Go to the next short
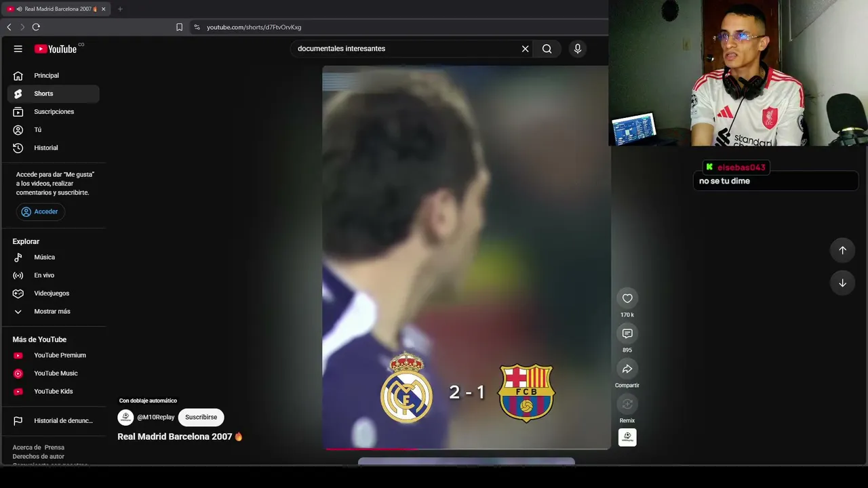Image resolution: width=868 pixels, height=488 pixels. tap(842, 283)
